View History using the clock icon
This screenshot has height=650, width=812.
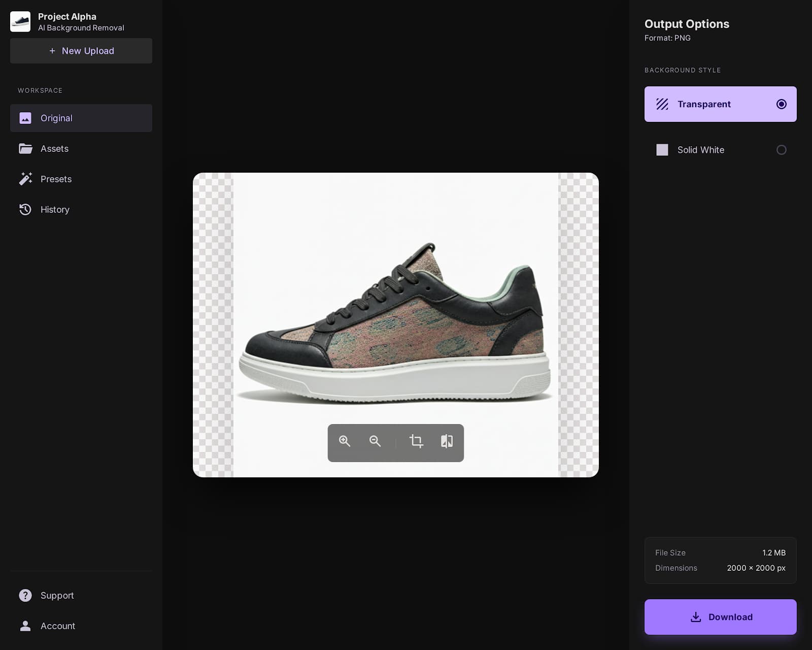[54, 209]
